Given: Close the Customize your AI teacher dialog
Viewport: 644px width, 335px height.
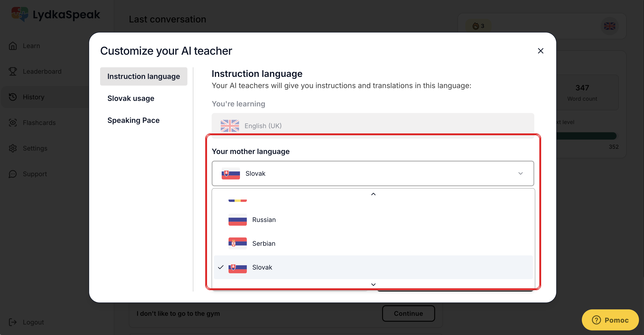Looking at the screenshot, I should 540,51.
